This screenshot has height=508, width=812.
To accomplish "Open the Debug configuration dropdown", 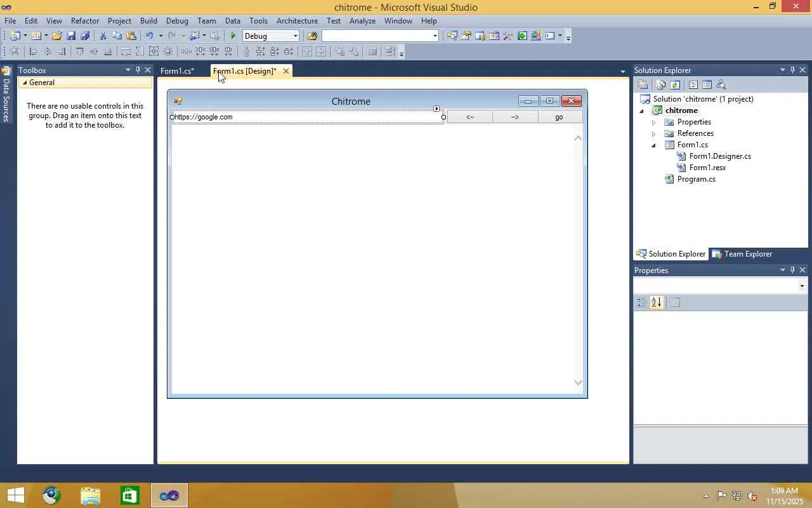I will tap(295, 36).
